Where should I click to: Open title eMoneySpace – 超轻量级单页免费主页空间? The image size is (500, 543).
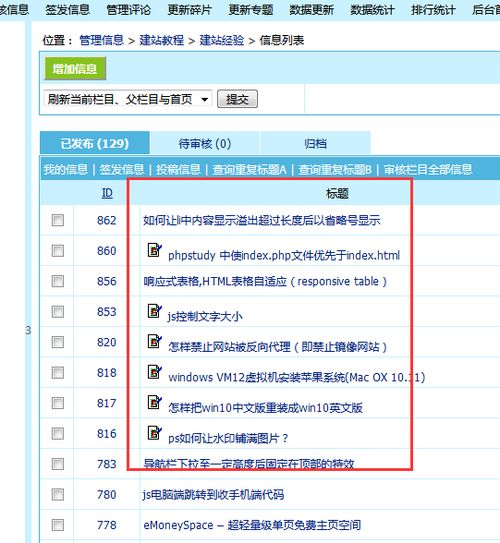252,525
